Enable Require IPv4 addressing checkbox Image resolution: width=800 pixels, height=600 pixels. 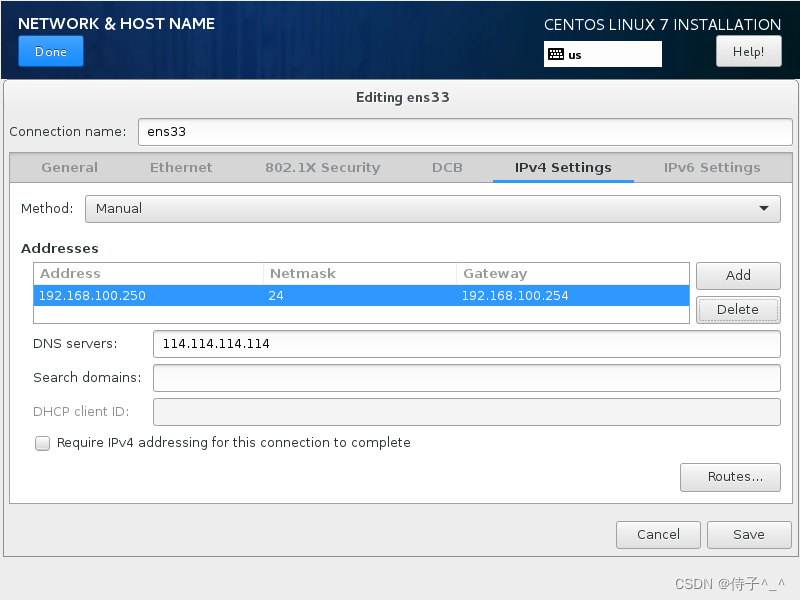pos(42,443)
